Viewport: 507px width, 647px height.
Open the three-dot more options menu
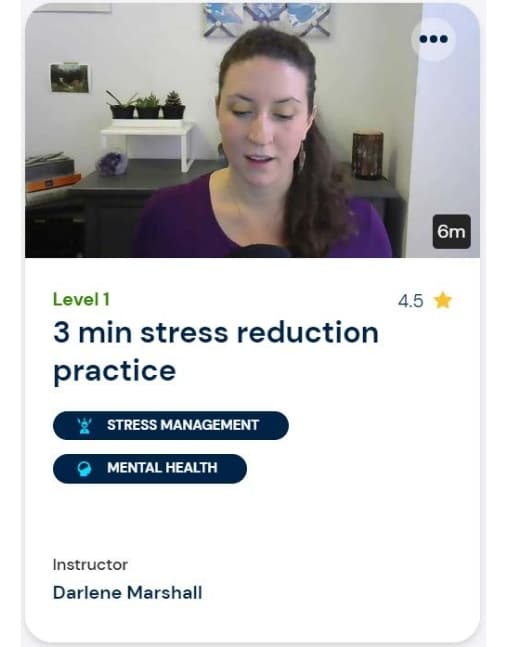(433, 39)
